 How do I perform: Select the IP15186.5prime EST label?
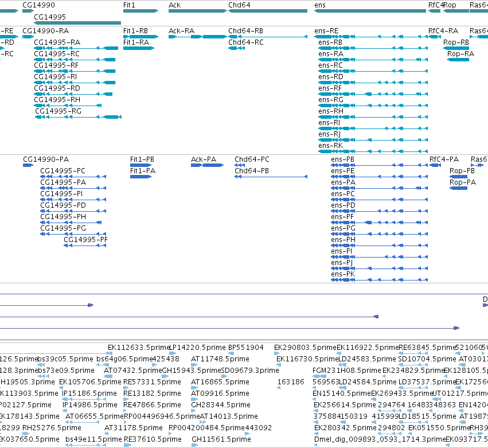tap(89, 394)
